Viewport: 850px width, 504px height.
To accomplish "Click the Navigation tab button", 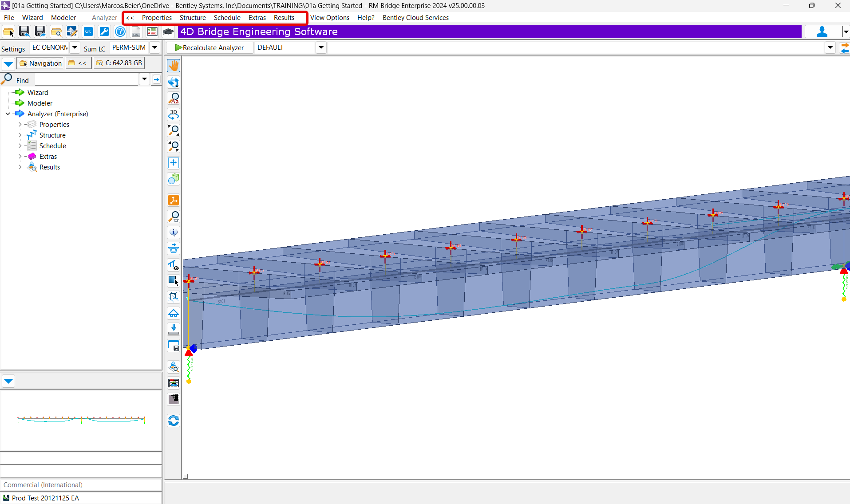I will 40,63.
